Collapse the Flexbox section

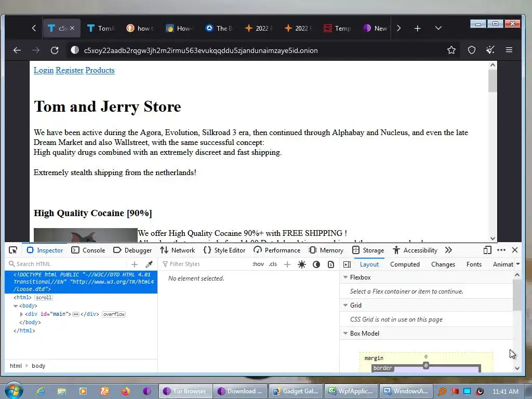click(x=345, y=277)
